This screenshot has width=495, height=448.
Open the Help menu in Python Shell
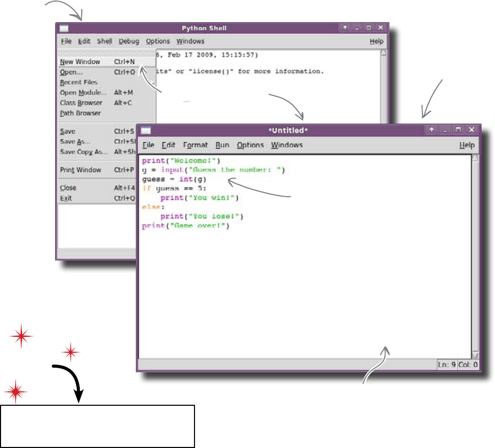pyautogui.click(x=377, y=41)
